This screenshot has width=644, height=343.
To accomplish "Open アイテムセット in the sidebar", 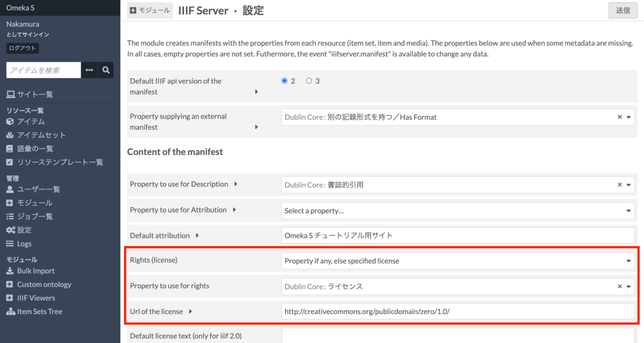I will (41, 135).
